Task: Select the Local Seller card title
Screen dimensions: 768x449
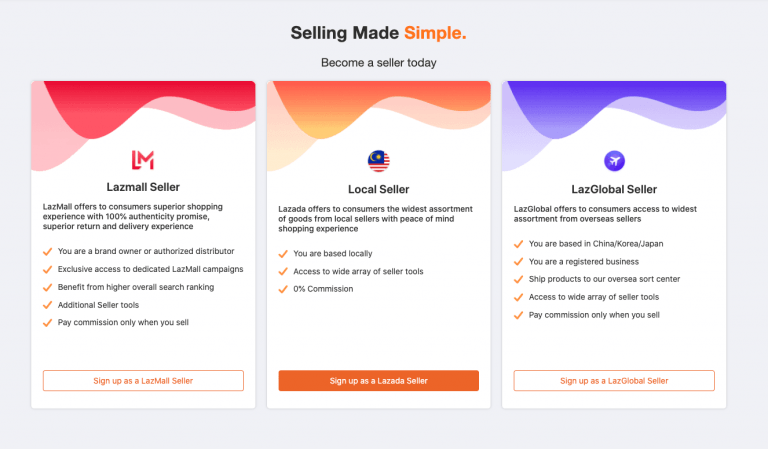Action: (x=379, y=189)
